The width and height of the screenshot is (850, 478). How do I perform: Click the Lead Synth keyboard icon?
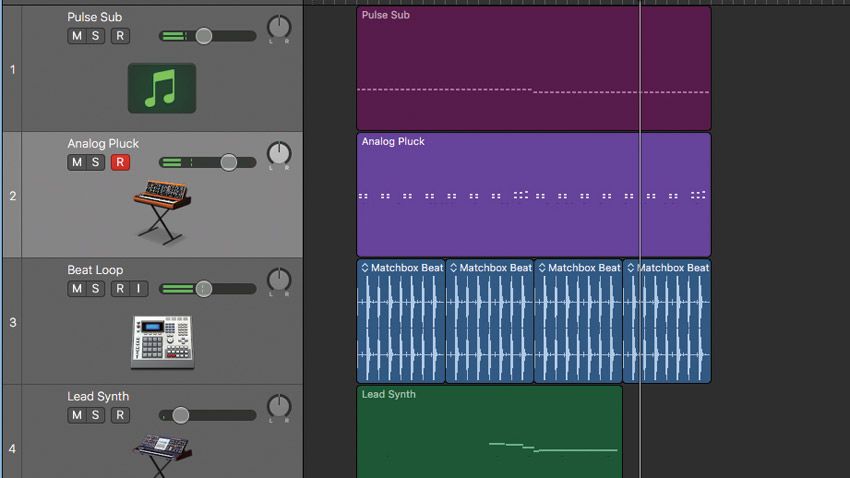point(163,455)
